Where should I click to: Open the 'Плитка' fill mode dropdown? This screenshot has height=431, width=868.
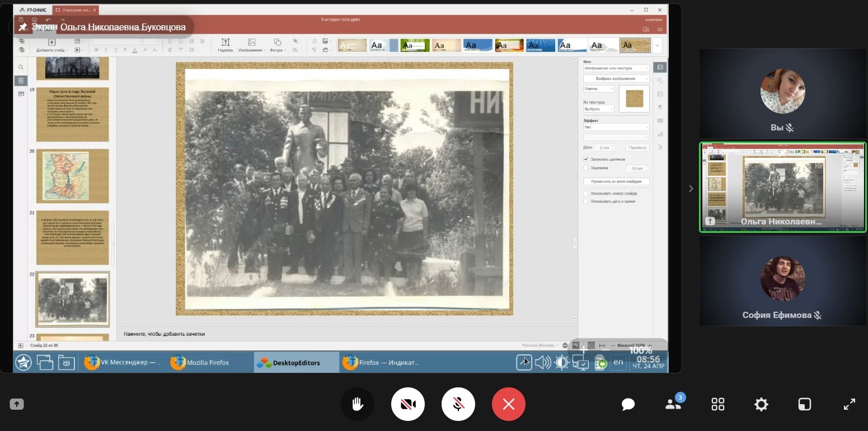pyautogui.click(x=598, y=88)
